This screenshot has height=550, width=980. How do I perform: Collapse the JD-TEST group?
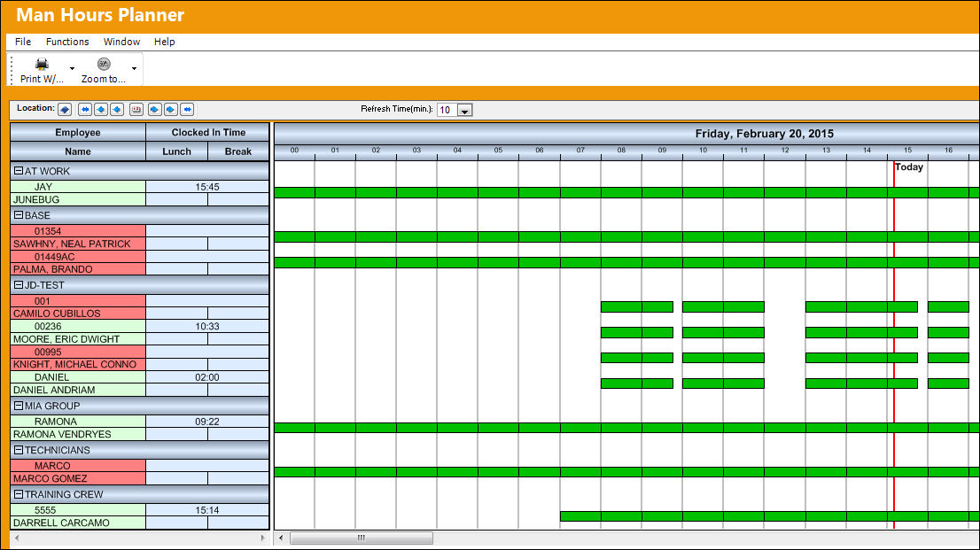click(x=19, y=285)
